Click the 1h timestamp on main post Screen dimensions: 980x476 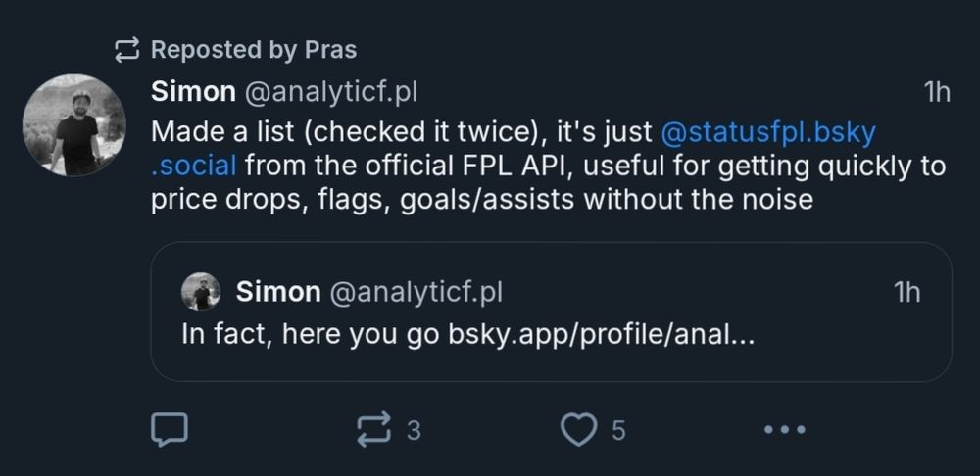(x=937, y=92)
